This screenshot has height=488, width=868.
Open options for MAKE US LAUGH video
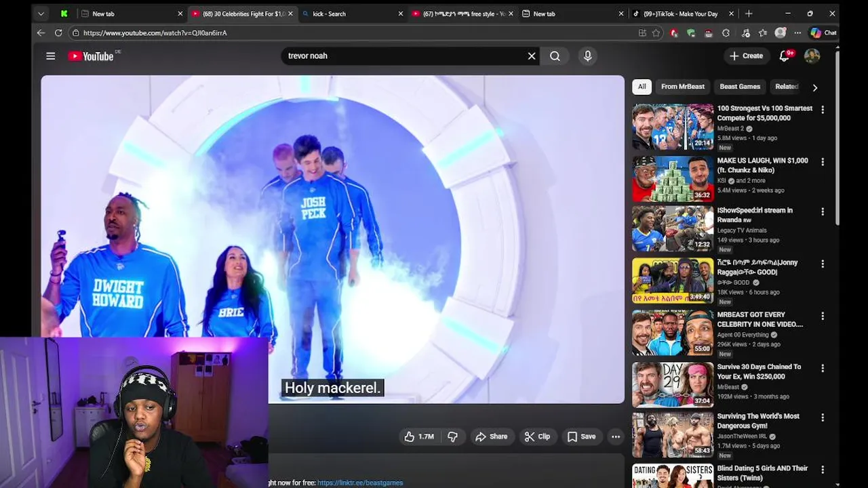click(823, 162)
